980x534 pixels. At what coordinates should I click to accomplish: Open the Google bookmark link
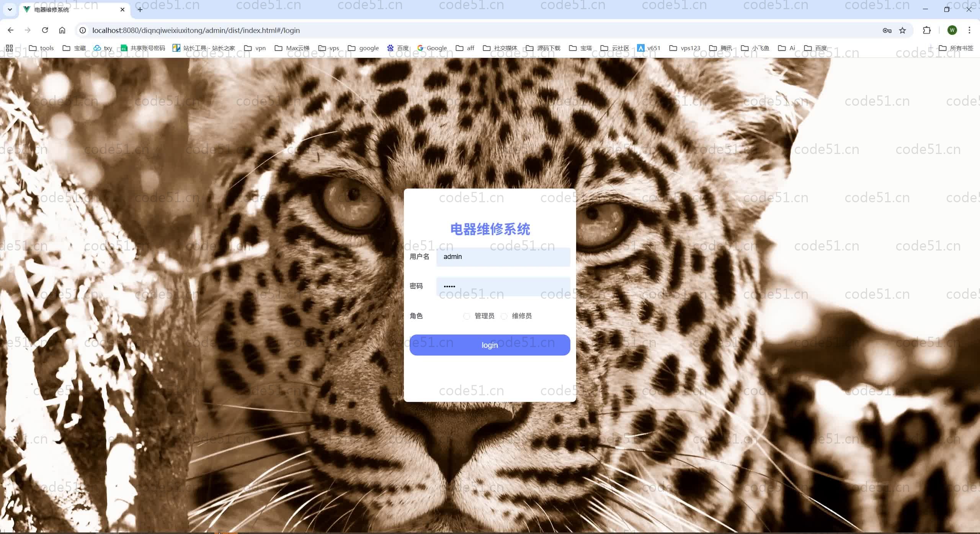click(x=432, y=48)
